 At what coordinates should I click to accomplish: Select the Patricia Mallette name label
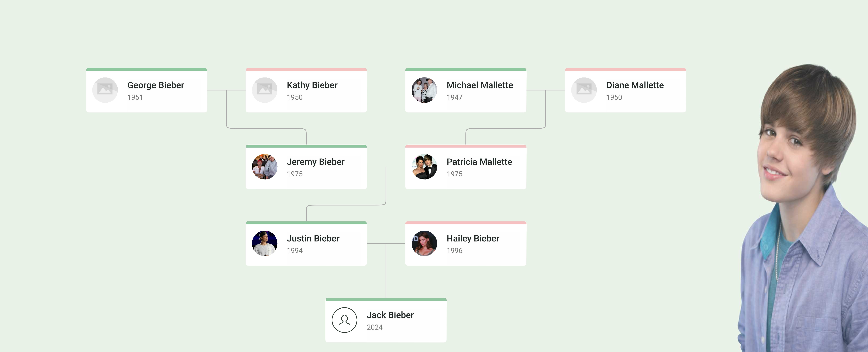[x=479, y=162]
